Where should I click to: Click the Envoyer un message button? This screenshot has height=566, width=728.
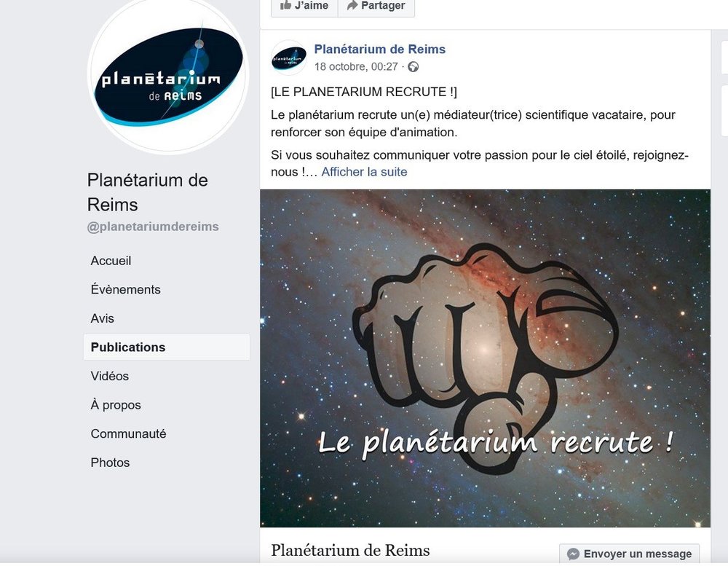pyautogui.click(x=630, y=554)
